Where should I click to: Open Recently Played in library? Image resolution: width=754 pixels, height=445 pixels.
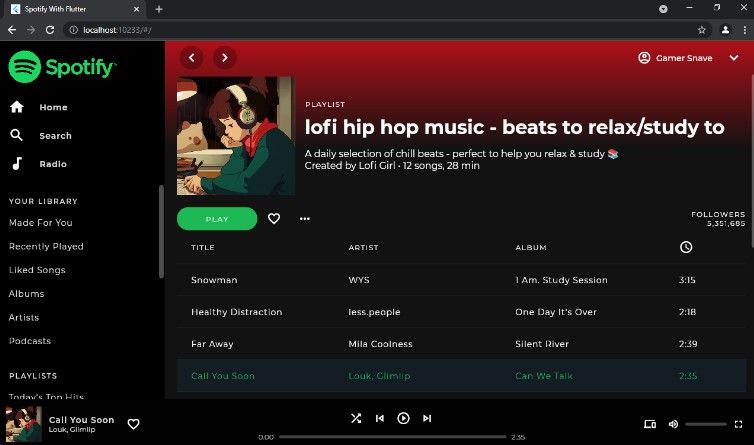46,246
